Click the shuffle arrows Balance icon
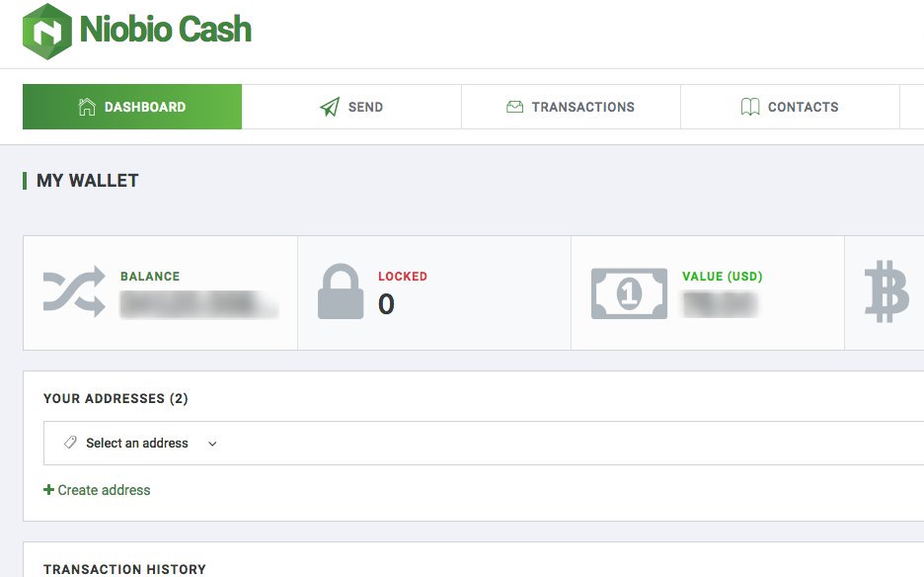Viewport: 924px width, 577px height. [x=74, y=291]
